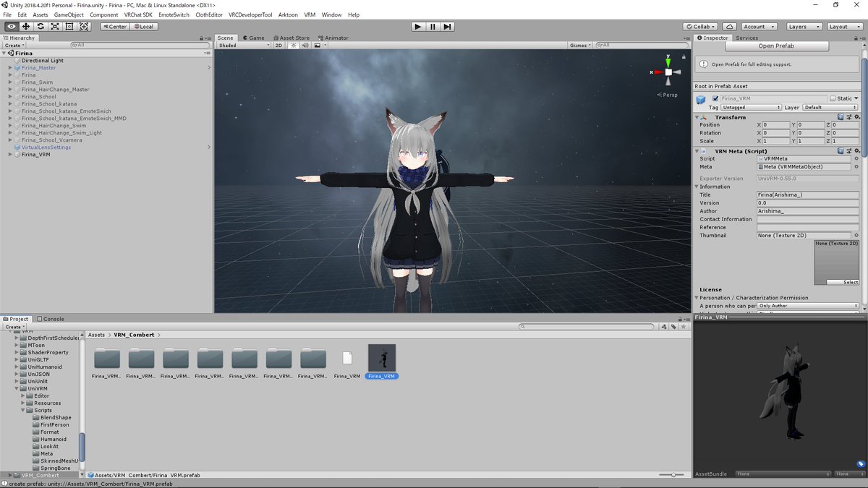Toggle the Firina_VRM active checkbox
This screenshot has height=488, width=868.
pos(715,98)
